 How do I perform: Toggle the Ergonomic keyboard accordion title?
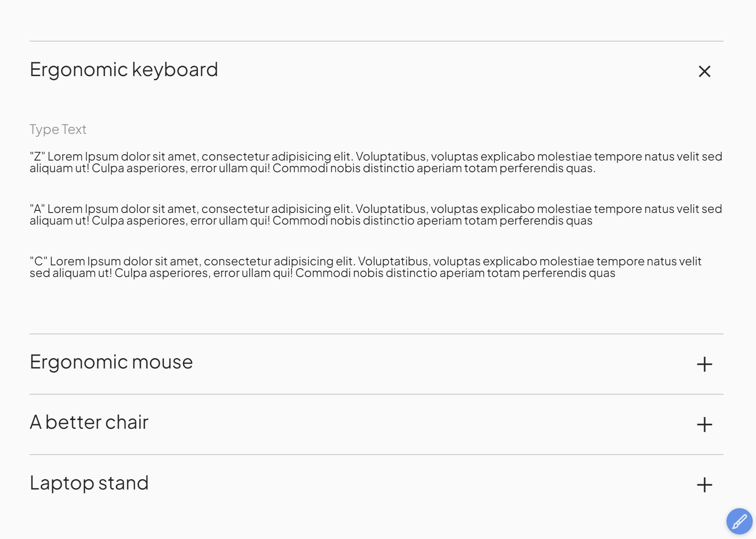tap(124, 69)
